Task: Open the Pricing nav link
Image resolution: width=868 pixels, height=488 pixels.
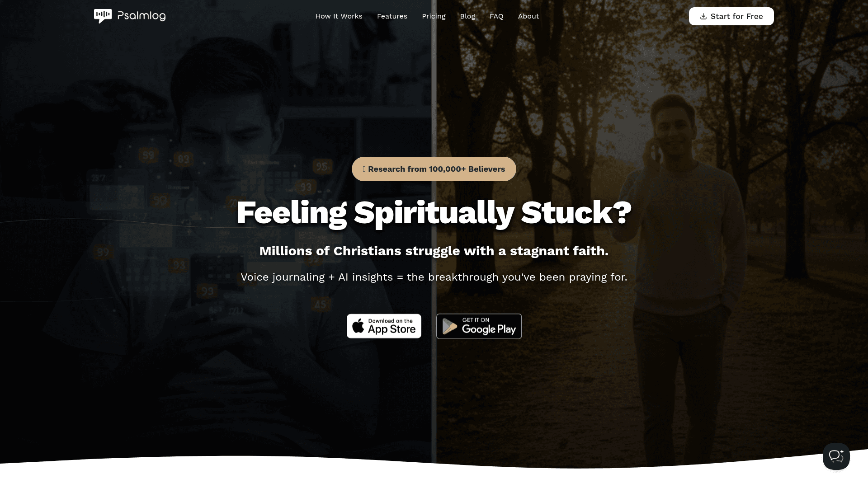Action: click(434, 16)
